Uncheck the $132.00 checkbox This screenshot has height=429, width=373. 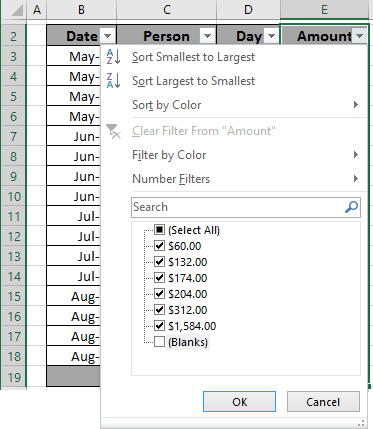(x=159, y=262)
